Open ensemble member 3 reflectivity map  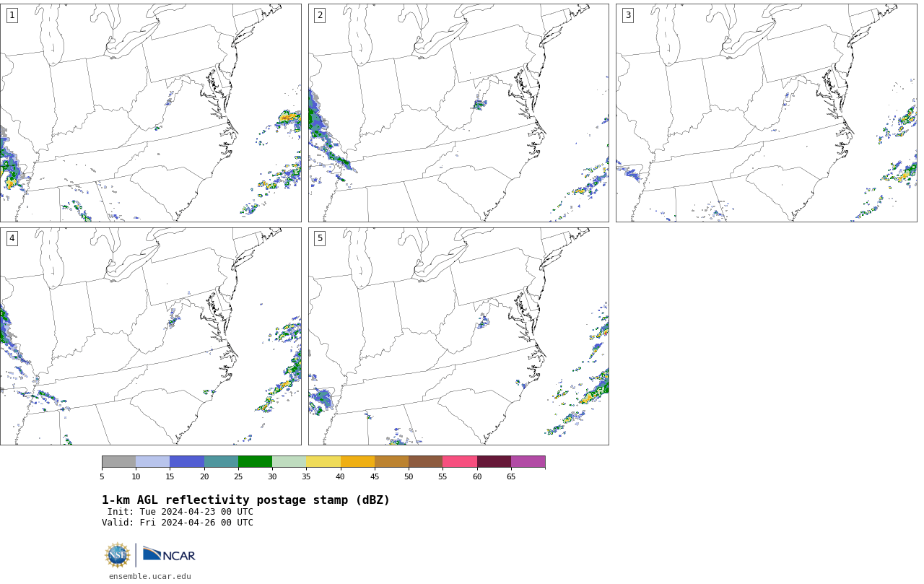click(x=767, y=113)
